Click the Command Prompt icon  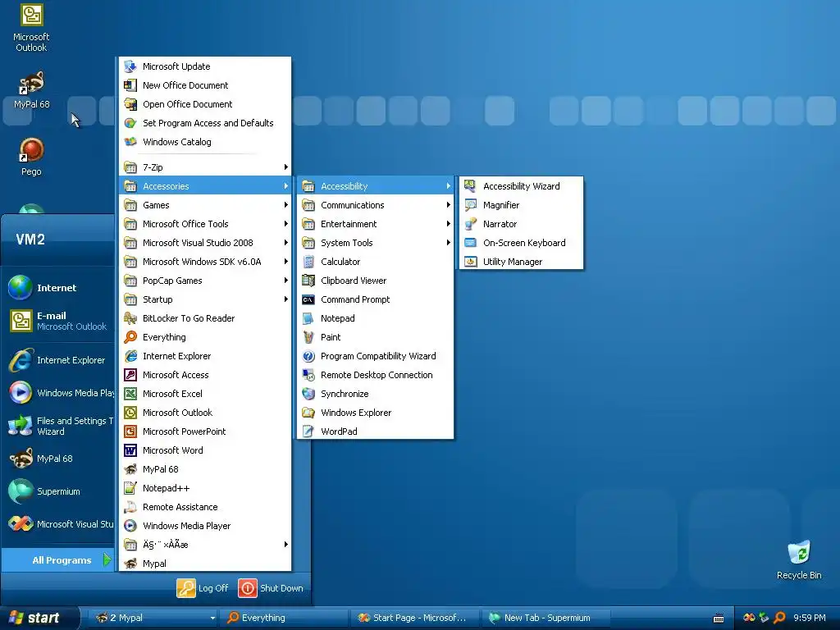[308, 299]
